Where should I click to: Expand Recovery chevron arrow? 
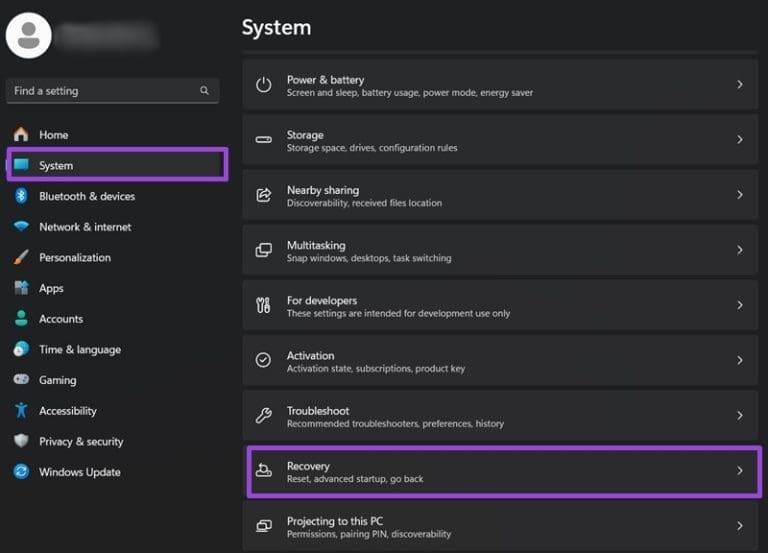click(740, 471)
